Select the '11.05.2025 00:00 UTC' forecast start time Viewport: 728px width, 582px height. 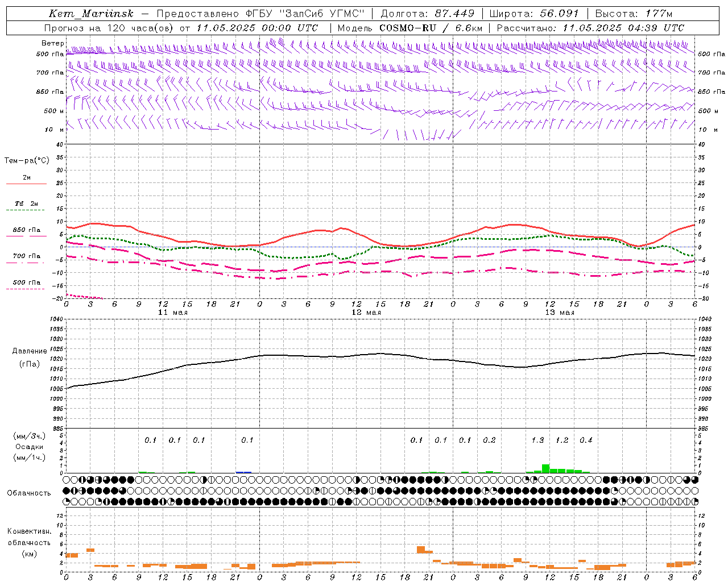click(x=257, y=28)
